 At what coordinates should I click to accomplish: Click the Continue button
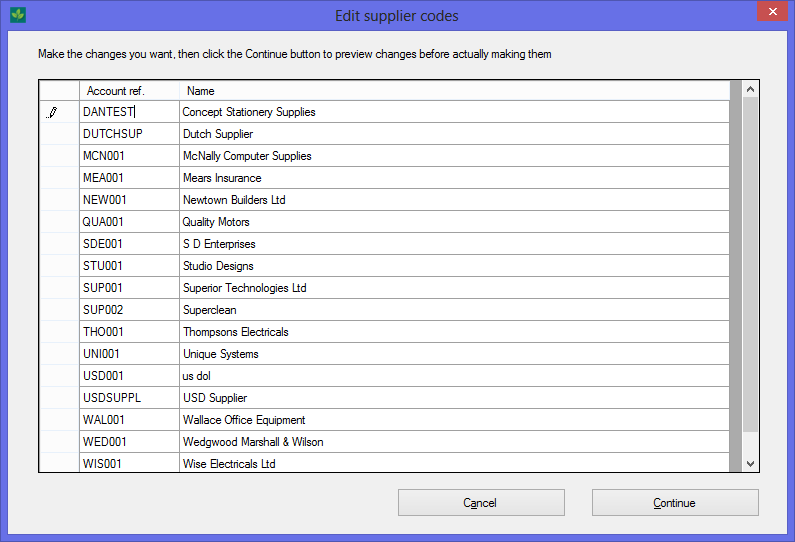click(x=675, y=502)
